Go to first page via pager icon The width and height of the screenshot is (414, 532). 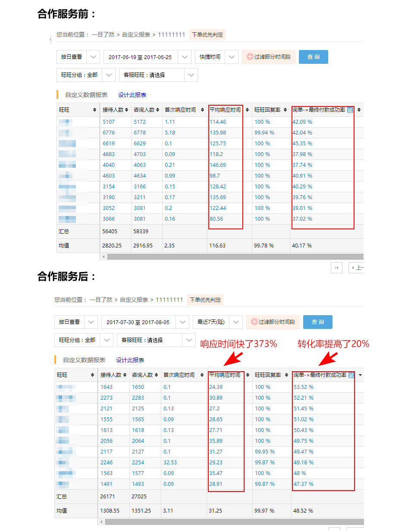(x=336, y=268)
